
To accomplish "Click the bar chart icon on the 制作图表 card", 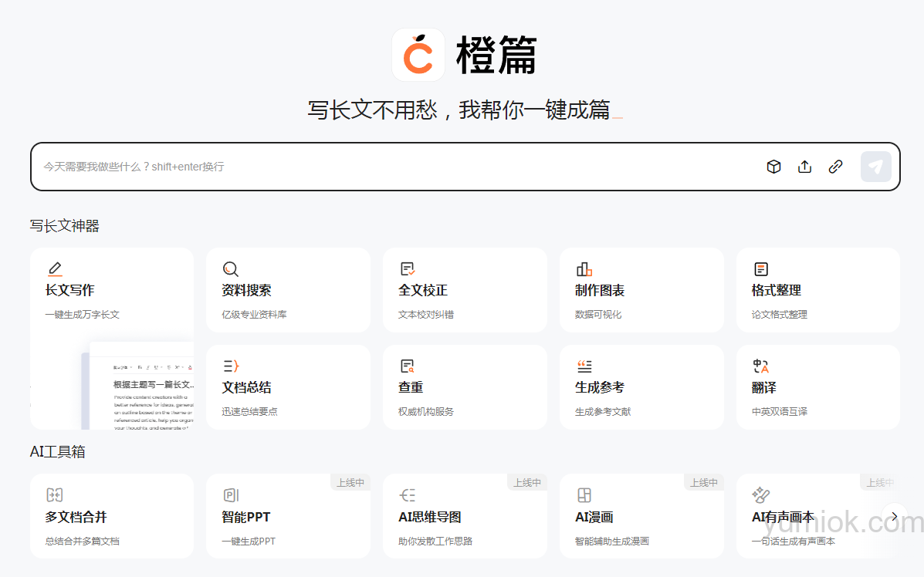I will click(584, 269).
